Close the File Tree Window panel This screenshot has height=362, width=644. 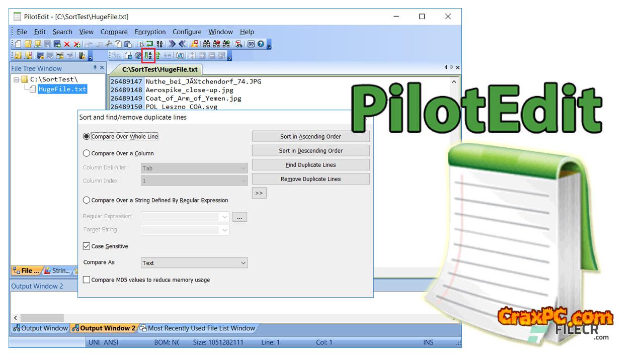[102, 68]
